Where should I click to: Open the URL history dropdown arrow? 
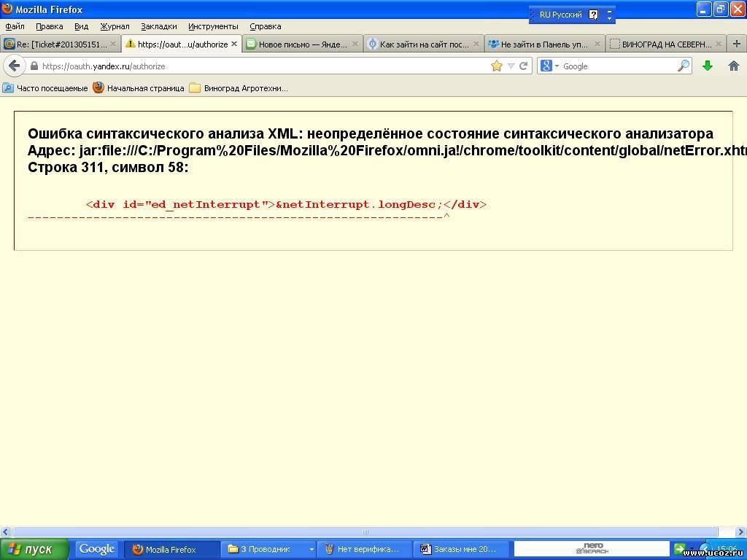point(511,66)
